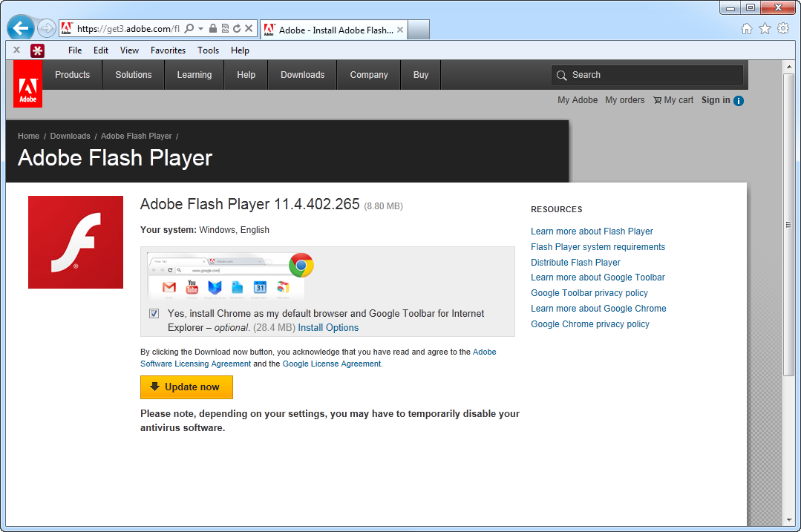Click the blue info icon beside Sign in
Screen dimensions: 801x532
(739, 101)
